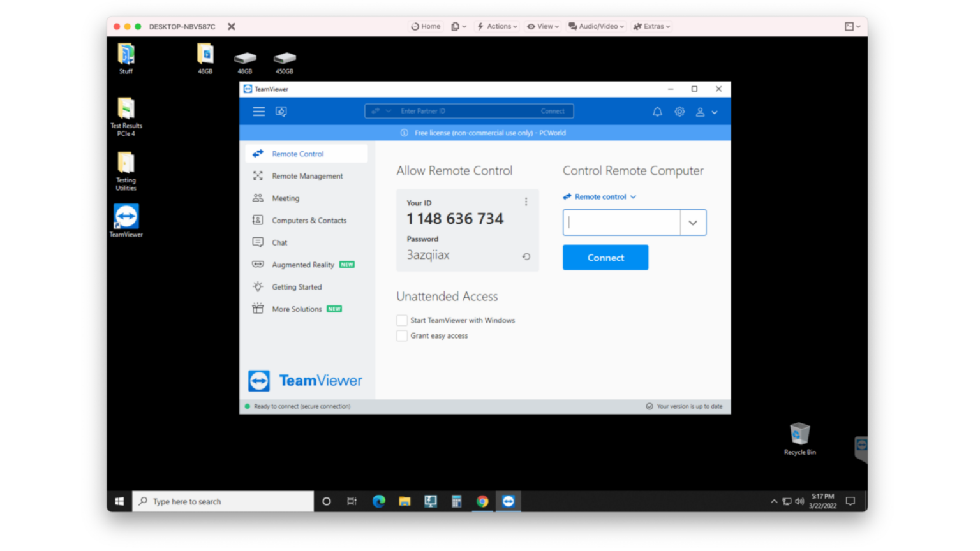The height and width of the screenshot is (551, 980).
Task: Select Remote Control in the sidebar
Action: click(x=297, y=153)
